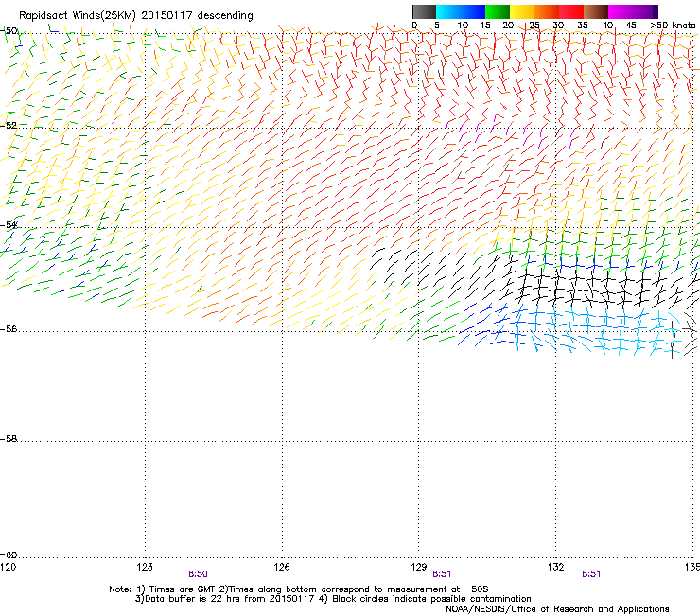Click the dark purple over-50 color bar segment
The image size is (700, 615).
coord(655,11)
